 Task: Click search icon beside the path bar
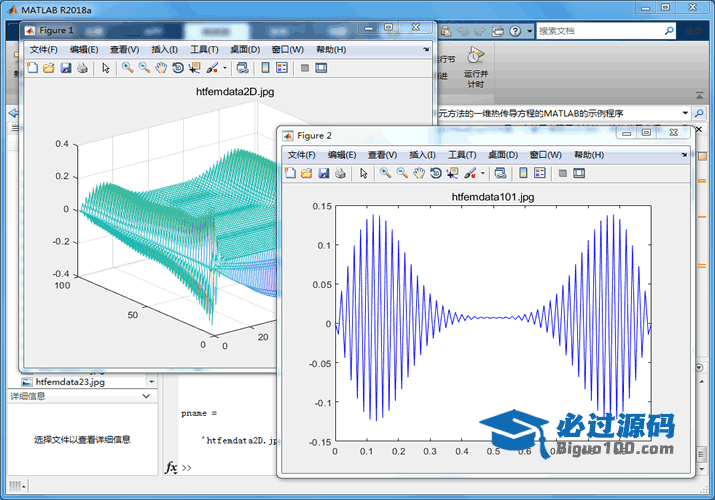pyautogui.click(x=699, y=113)
